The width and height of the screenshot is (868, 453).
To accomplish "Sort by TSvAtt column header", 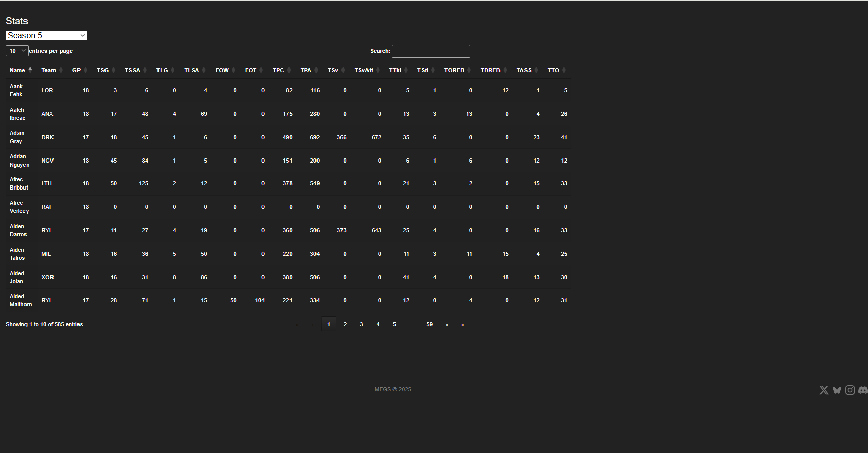I will click(x=364, y=70).
